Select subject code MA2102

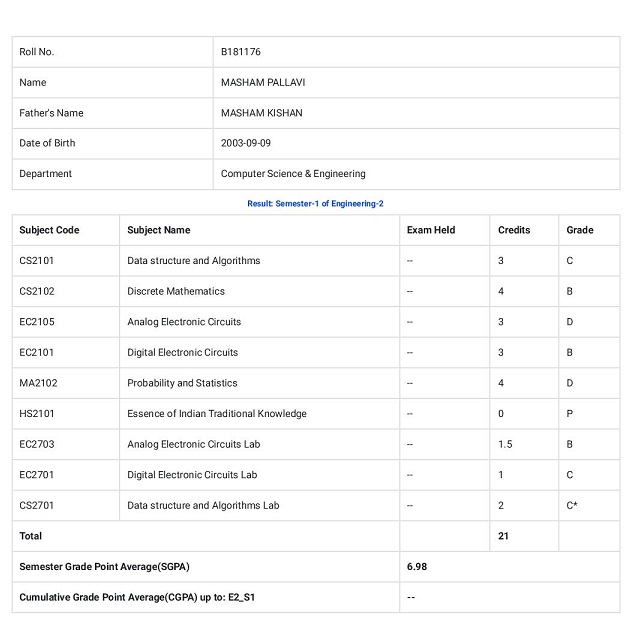coord(38,383)
